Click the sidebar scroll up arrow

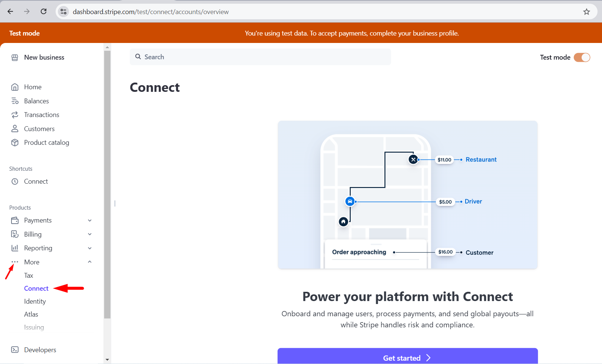pos(107,47)
